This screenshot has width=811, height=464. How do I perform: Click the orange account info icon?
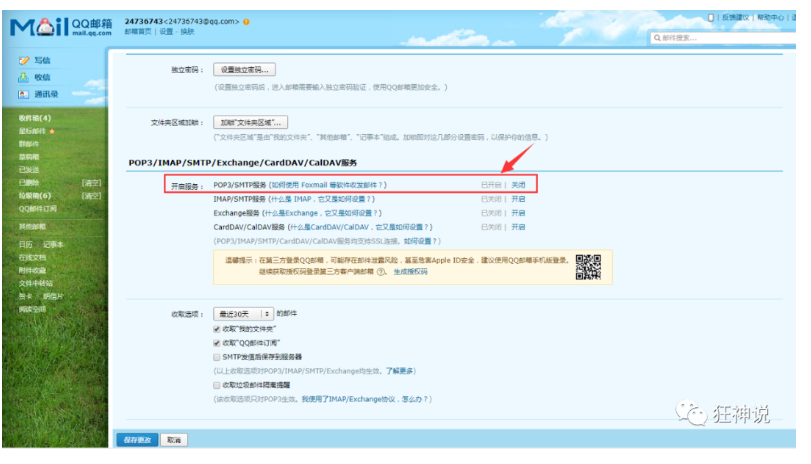pyautogui.click(x=246, y=21)
